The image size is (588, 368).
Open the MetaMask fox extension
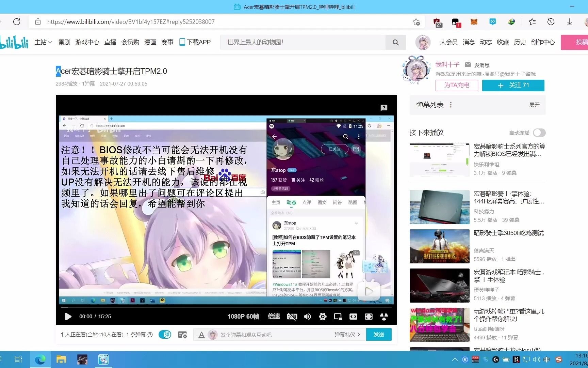point(474,22)
